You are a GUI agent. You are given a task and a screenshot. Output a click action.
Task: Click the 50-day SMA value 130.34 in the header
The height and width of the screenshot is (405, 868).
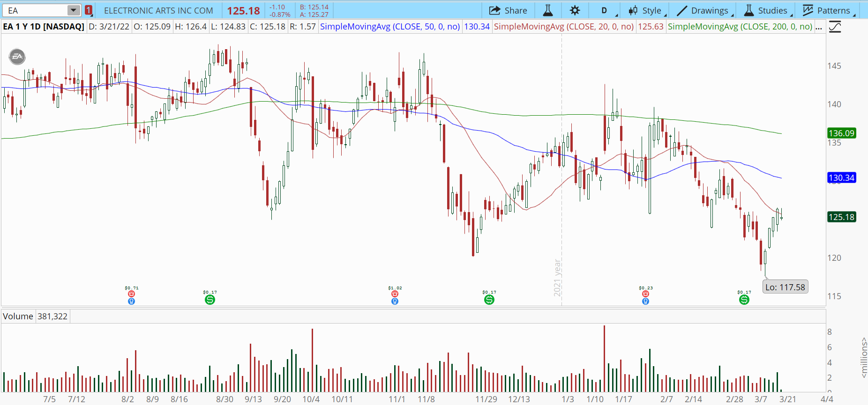(477, 27)
